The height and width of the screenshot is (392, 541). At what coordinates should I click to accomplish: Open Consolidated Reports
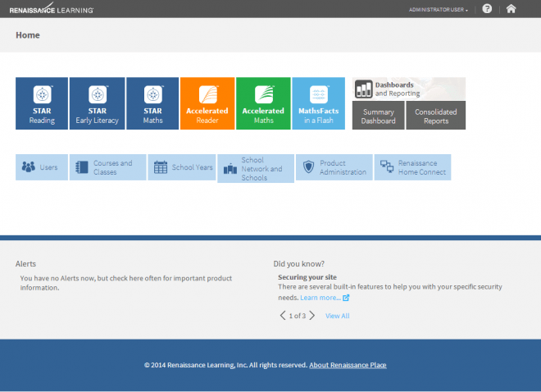[436, 116]
